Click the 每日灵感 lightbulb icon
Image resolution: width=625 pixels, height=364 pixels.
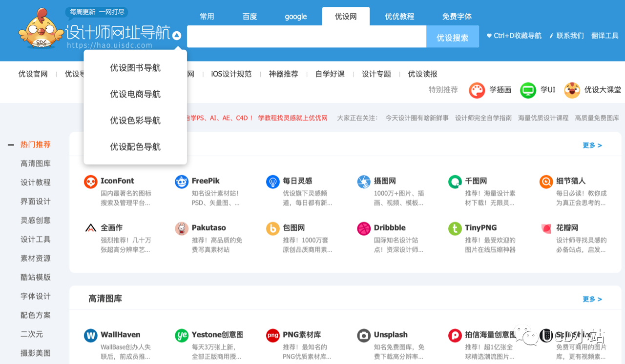tap(272, 182)
